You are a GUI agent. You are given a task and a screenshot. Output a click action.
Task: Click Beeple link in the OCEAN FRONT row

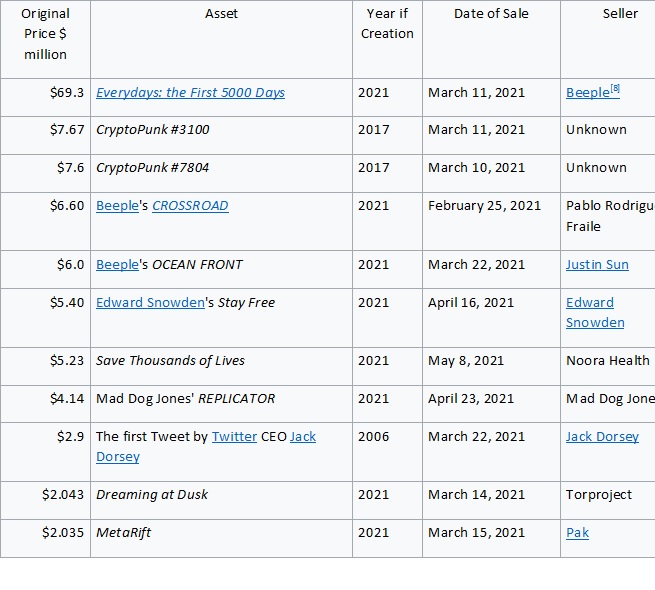tap(117, 264)
